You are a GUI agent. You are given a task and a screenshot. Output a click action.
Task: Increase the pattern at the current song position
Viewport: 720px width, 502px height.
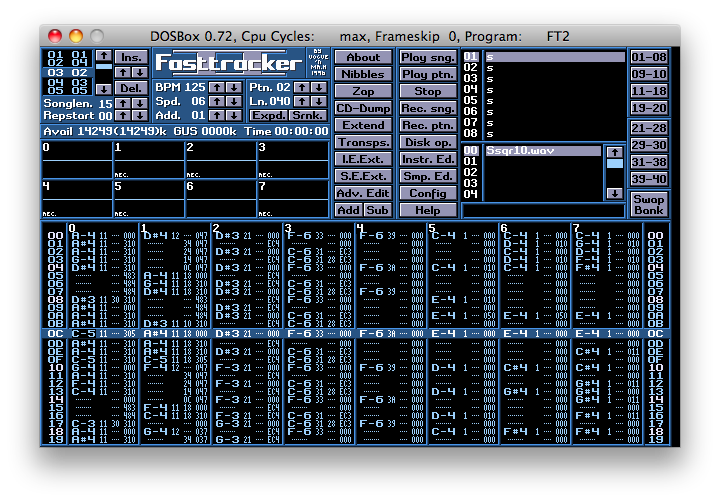tap(123, 72)
